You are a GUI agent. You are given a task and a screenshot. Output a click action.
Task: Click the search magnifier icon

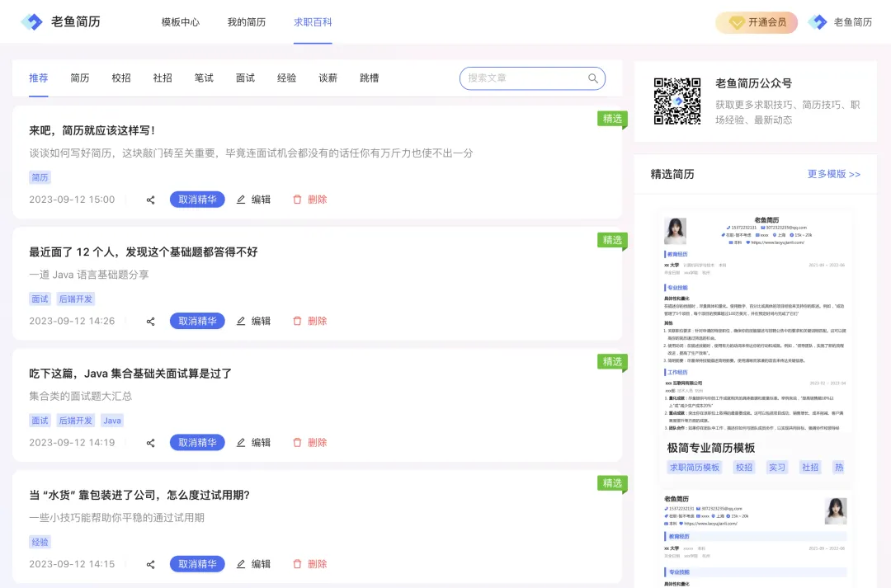593,78
